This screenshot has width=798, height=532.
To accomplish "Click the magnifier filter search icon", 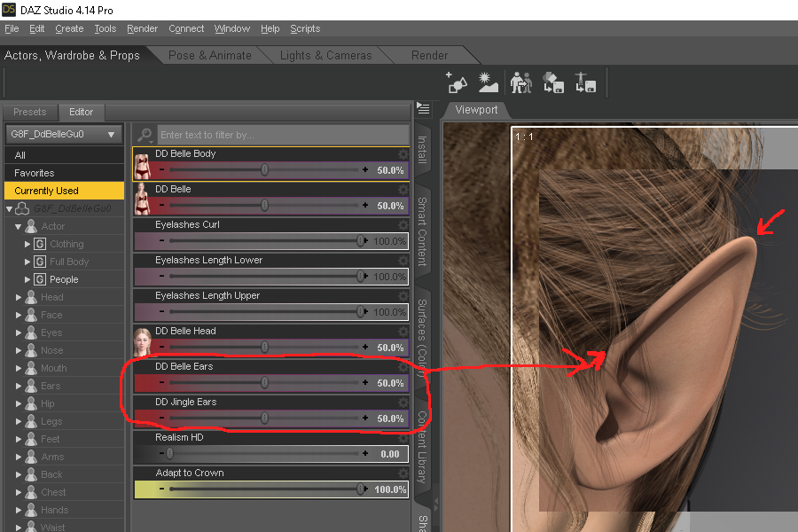I will tap(145, 135).
